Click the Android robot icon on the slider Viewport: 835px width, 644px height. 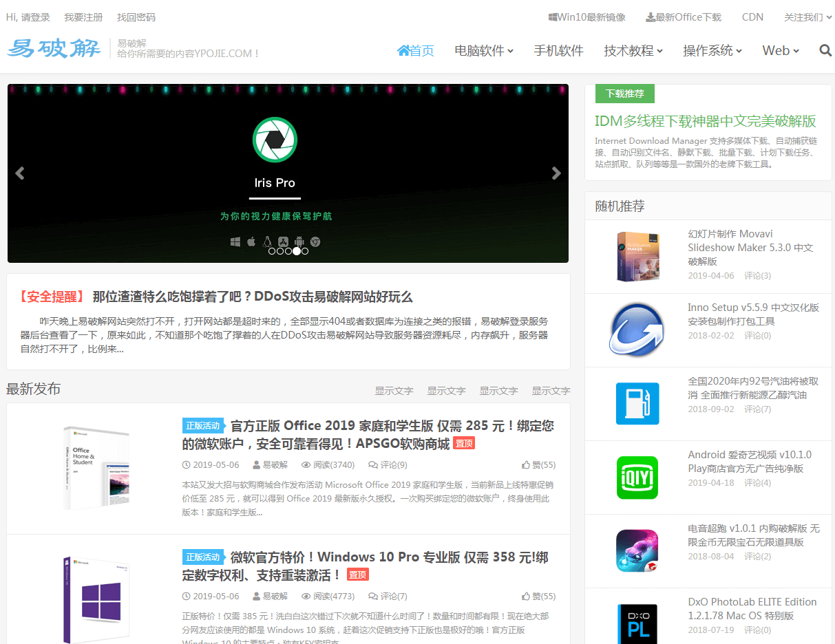[299, 241]
